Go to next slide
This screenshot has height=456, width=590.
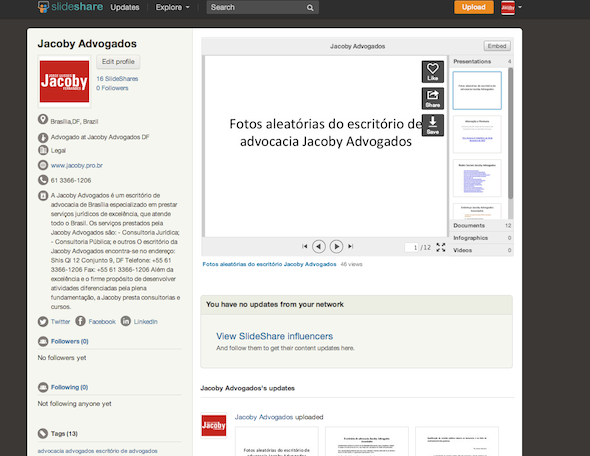[336, 246]
